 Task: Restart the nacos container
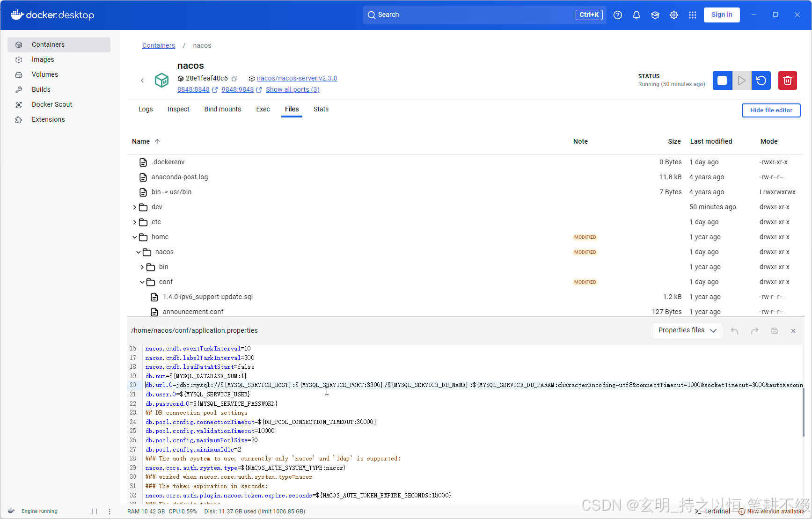[x=761, y=80]
